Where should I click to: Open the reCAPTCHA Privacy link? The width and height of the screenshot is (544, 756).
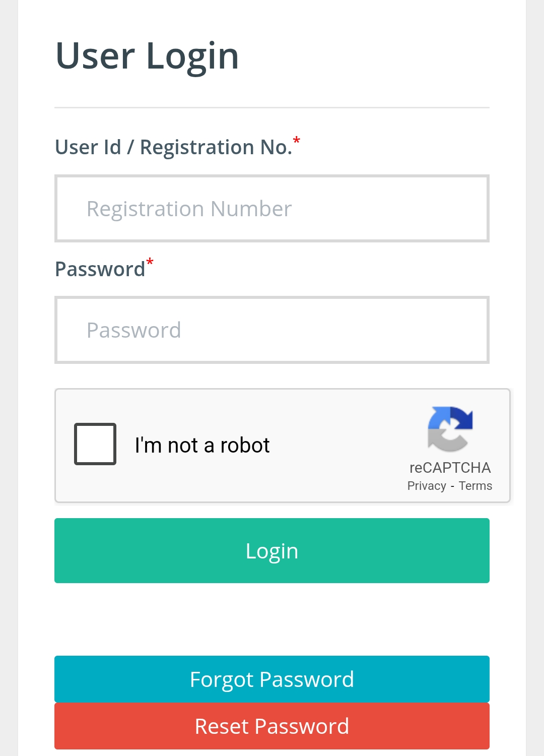[426, 485]
